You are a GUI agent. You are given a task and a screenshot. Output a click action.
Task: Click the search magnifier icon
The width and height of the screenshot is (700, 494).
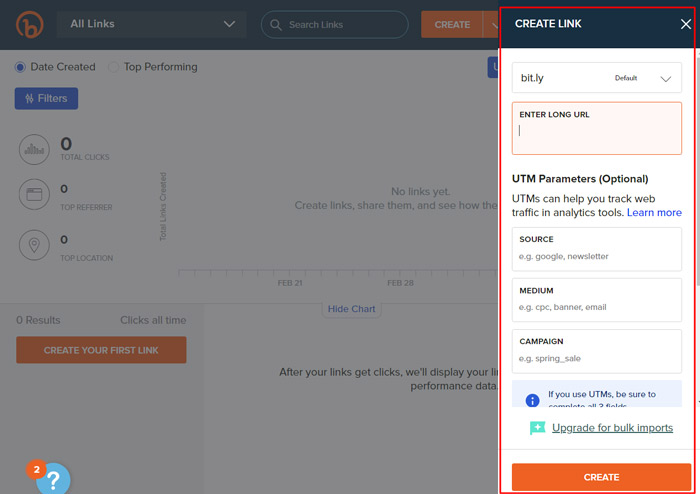276,25
